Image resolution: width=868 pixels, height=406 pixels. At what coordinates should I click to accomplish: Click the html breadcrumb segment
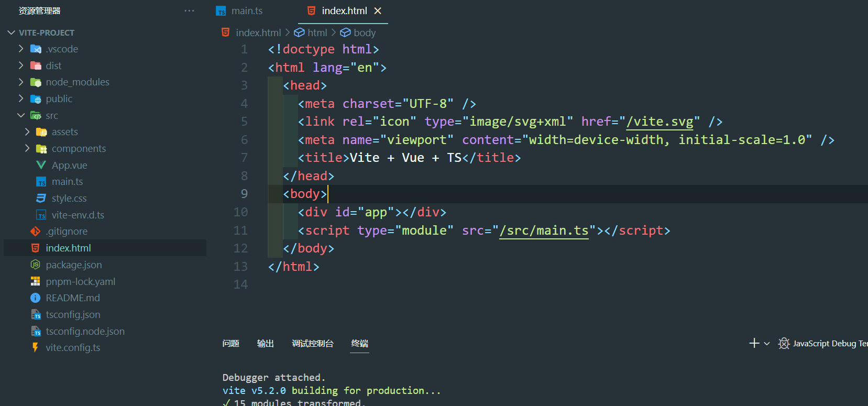pos(317,32)
